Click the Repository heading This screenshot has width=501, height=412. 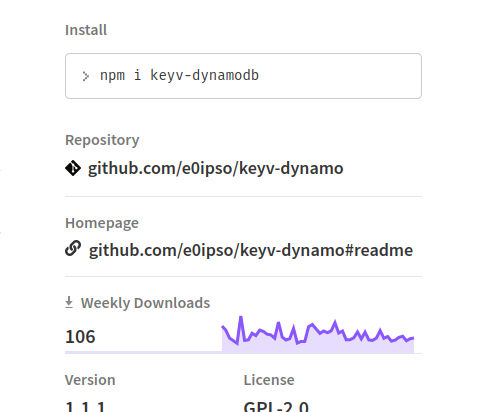point(102,140)
